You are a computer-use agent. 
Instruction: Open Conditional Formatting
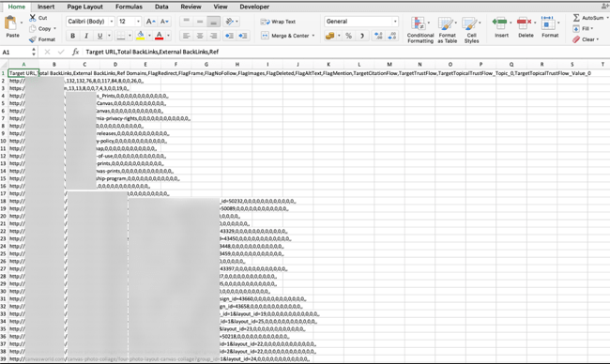(x=420, y=30)
